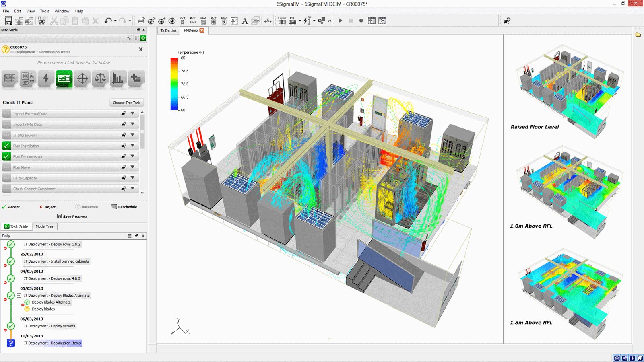Screen dimensions: 644x362
Task: Click the record circle toolbar button
Action: click(361, 21)
